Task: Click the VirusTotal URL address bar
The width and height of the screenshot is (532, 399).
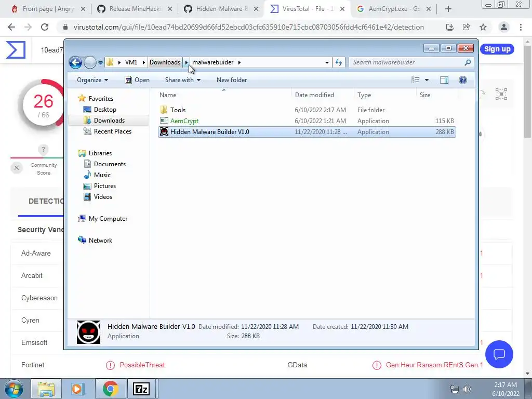Action: [x=249, y=27]
